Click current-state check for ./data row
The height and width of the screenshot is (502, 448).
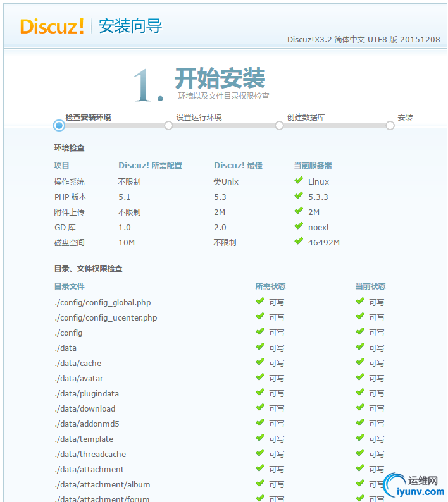(360, 346)
